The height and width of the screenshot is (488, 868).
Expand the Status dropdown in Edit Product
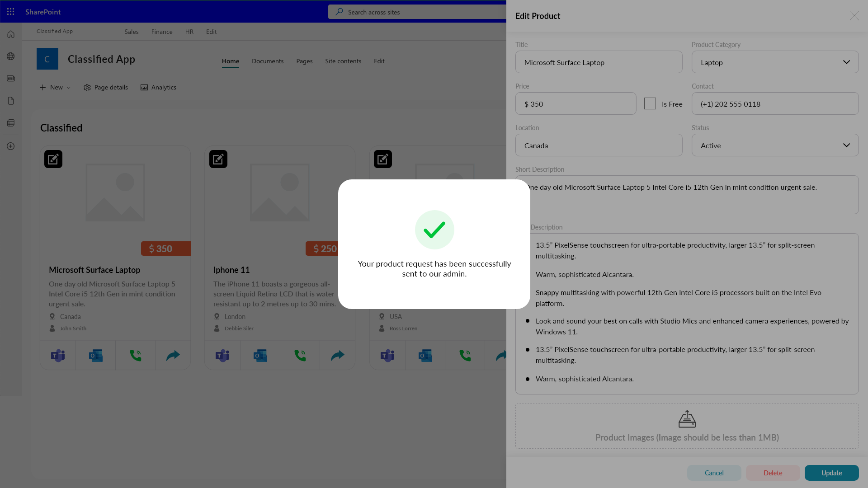(x=847, y=145)
